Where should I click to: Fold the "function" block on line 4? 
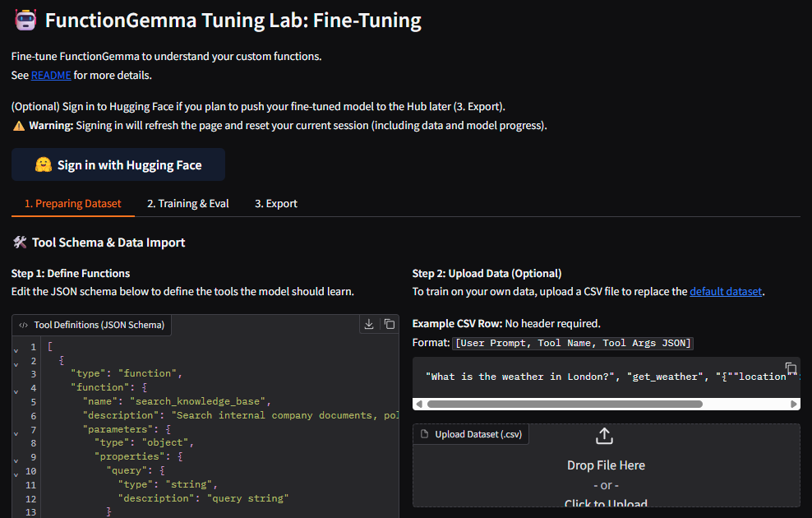(x=16, y=389)
